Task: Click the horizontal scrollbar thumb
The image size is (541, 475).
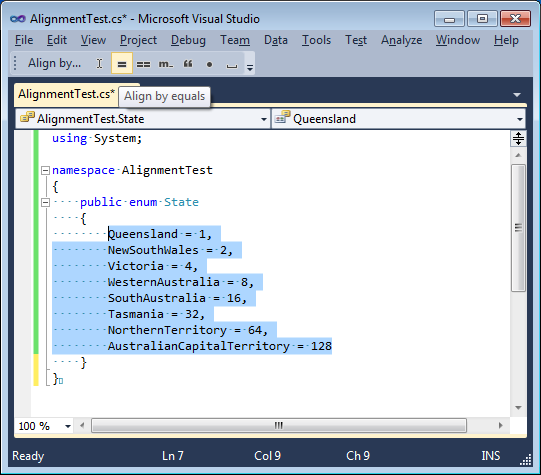Action: [x=279, y=426]
